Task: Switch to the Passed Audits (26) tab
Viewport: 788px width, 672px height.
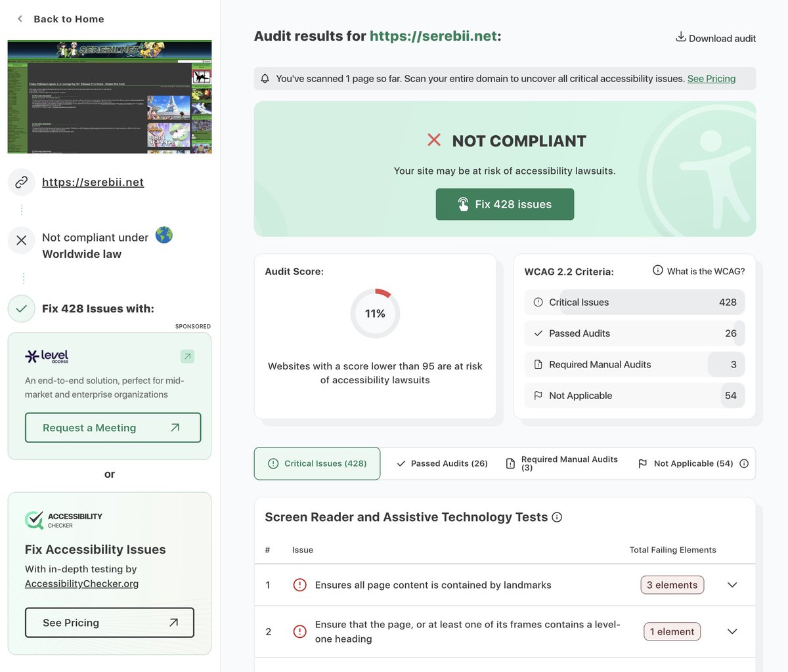Action: click(442, 463)
